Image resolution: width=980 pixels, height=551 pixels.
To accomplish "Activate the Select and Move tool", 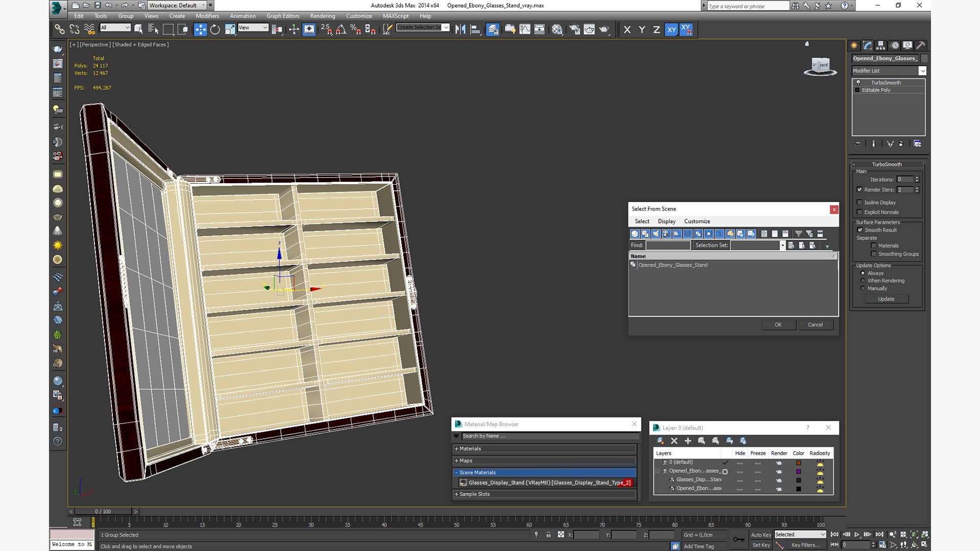I will tap(201, 30).
